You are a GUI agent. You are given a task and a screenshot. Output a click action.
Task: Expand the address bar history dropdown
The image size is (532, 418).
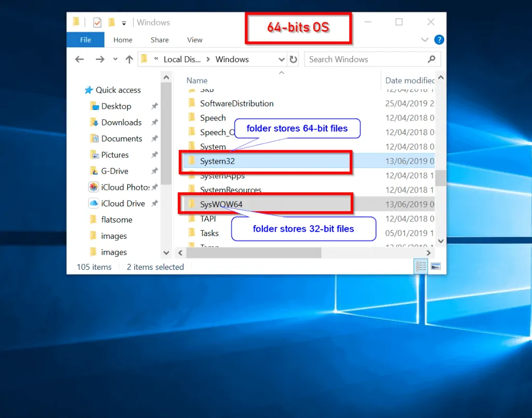click(281, 59)
